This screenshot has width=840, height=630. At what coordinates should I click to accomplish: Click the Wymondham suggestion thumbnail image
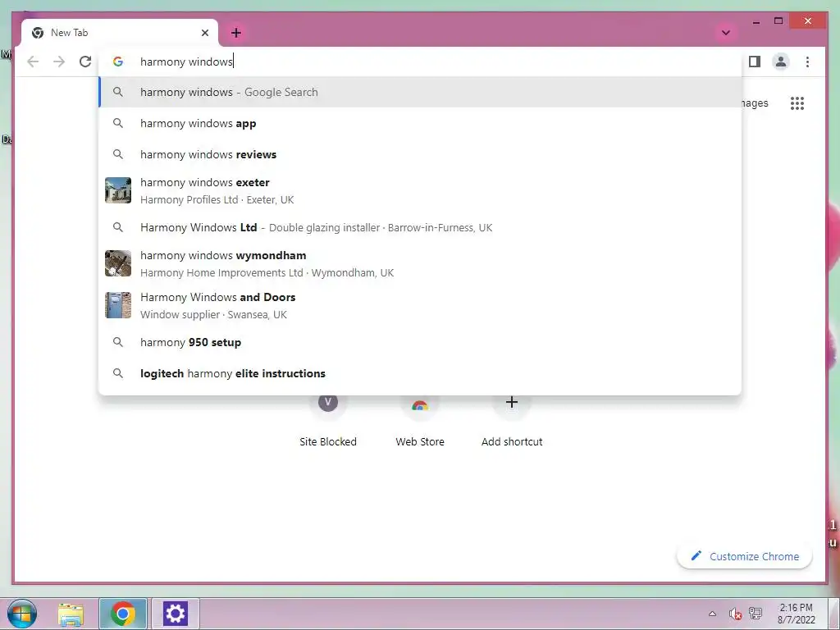[x=118, y=263]
